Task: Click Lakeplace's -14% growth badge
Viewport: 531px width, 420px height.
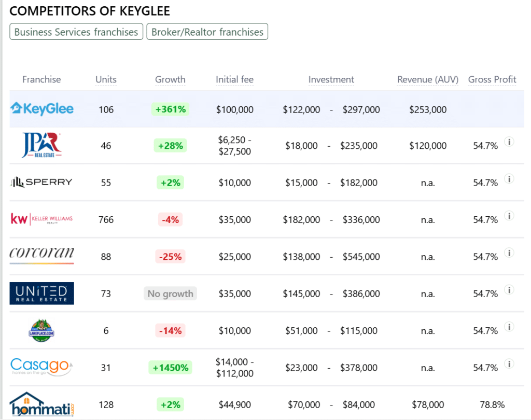Action: (x=170, y=330)
